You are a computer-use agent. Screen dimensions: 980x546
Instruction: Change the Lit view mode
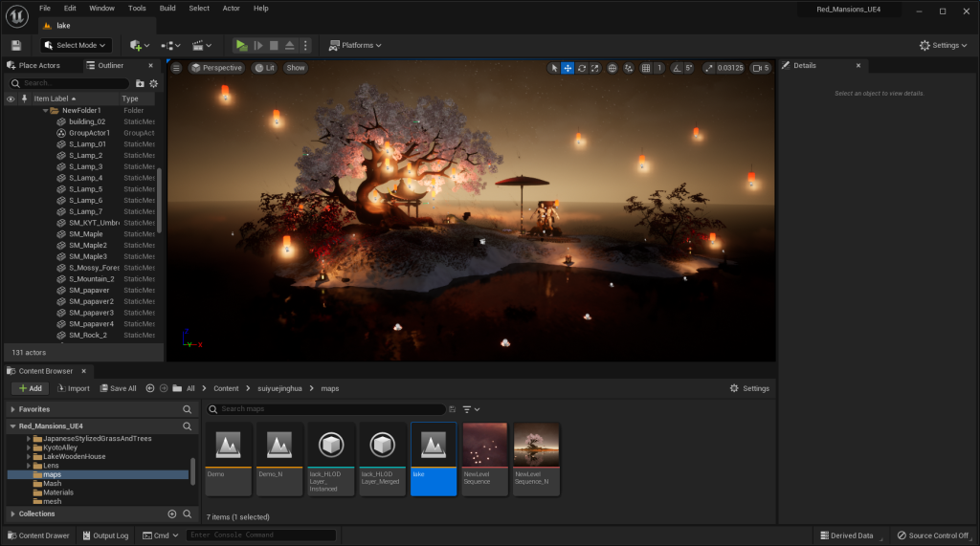[265, 68]
